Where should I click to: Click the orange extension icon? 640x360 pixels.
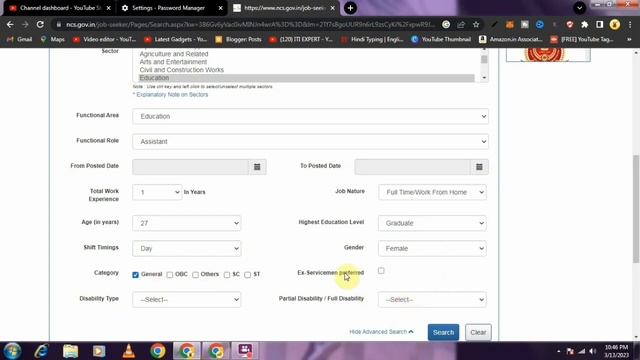(x=510, y=24)
